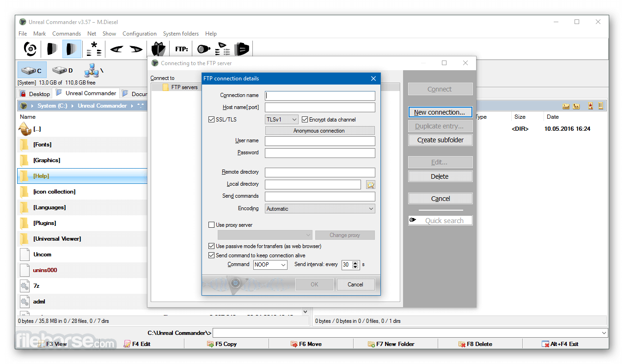The image size is (624, 364).
Task: Click the Create subfolder button
Action: 440,140
